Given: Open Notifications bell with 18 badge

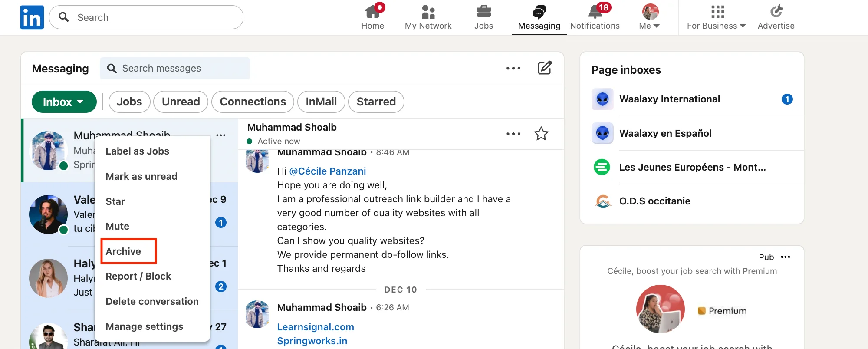Looking at the screenshot, I should [595, 17].
